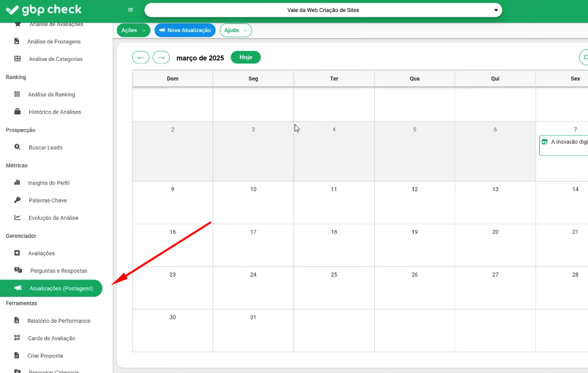Open Análise de Categorias menu item
Viewport: 588px width, 373px height.
click(x=55, y=59)
